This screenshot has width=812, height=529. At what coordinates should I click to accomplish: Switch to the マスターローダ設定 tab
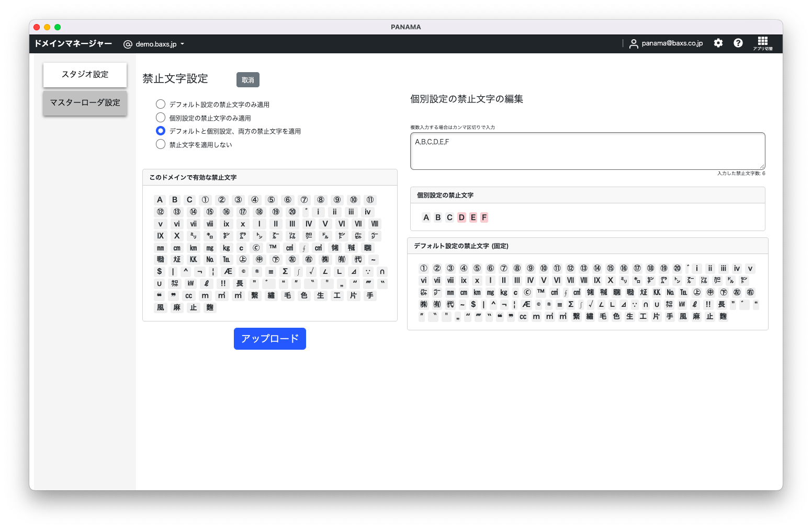tap(85, 103)
